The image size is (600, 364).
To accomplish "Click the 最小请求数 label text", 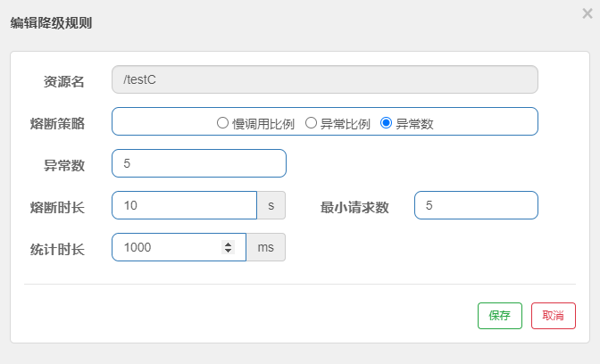I will pos(354,207).
